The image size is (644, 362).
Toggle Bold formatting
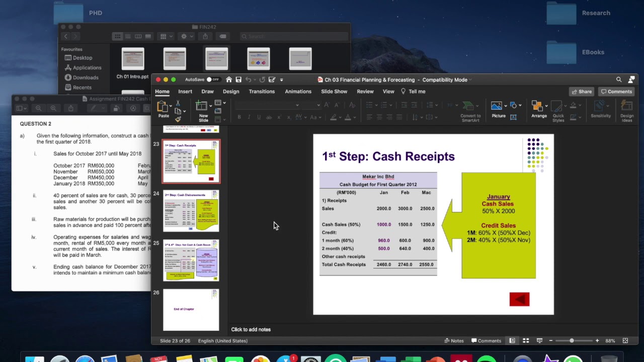point(239,117)
